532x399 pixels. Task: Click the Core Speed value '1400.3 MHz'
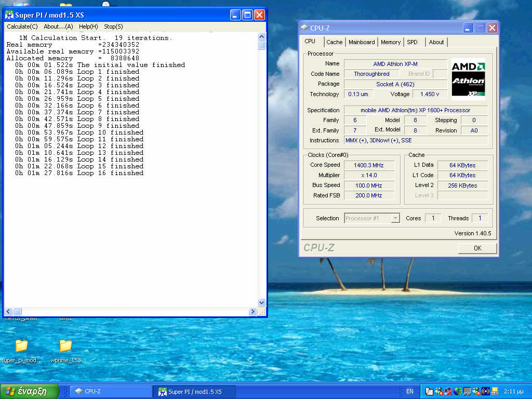369,165
